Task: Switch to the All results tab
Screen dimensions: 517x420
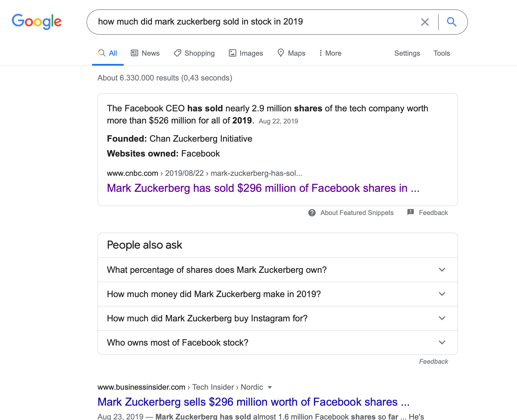Action: click(108, 53)
